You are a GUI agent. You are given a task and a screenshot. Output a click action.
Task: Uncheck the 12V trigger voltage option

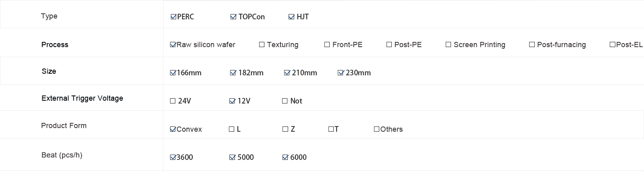[x=232, y=101]
